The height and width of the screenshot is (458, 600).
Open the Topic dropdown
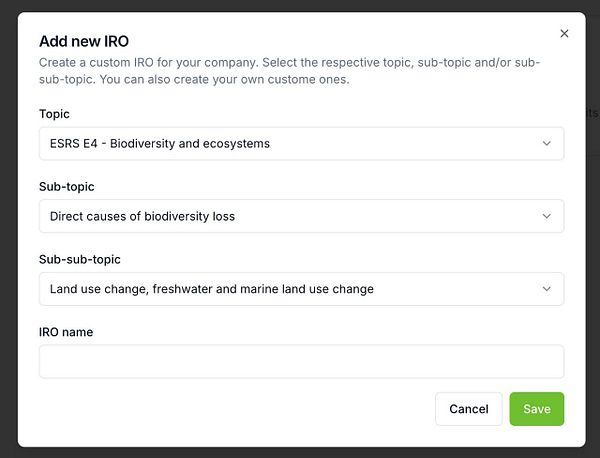[301, 143]
